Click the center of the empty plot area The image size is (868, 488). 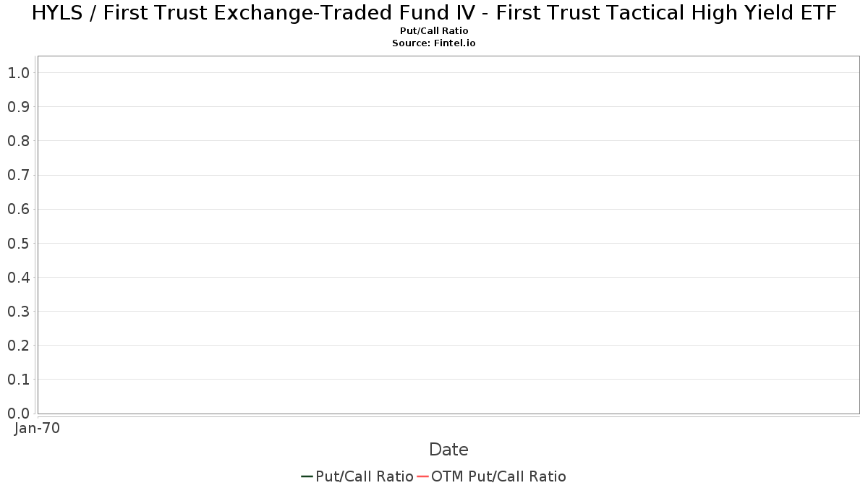[x=448, y=235]
